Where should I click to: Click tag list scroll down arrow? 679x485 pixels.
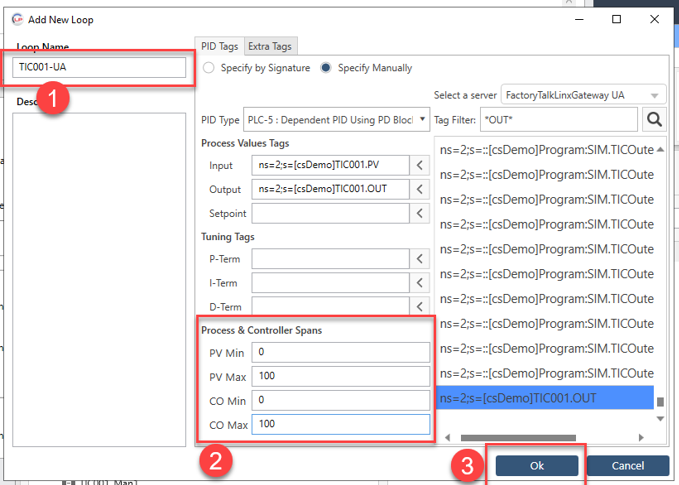tap(660, 419)
